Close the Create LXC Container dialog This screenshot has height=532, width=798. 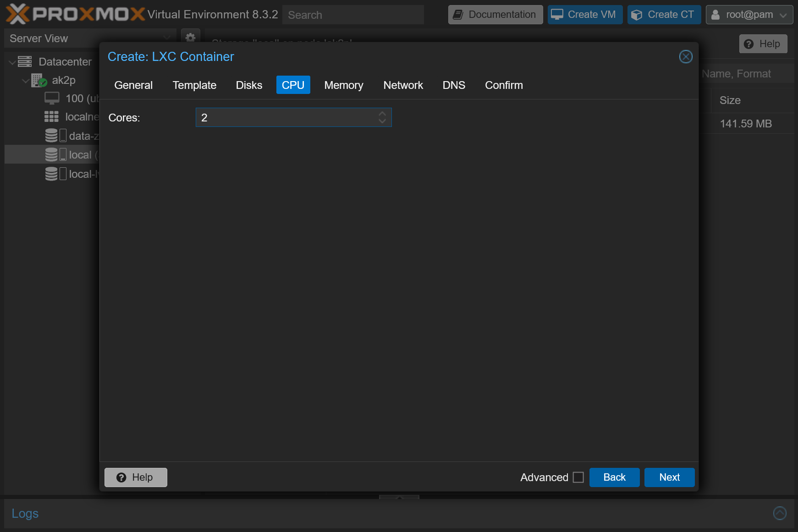coord(685,57)
